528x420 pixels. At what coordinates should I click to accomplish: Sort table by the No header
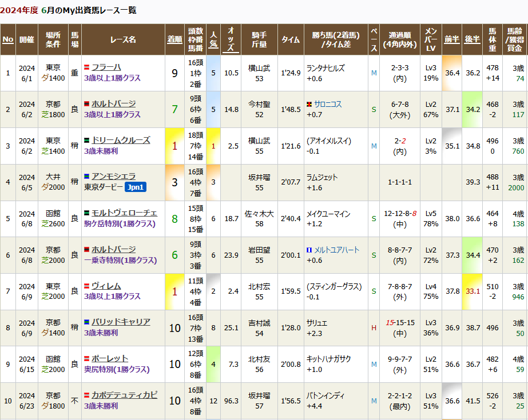pyautogui.click(x=8, y=39)
